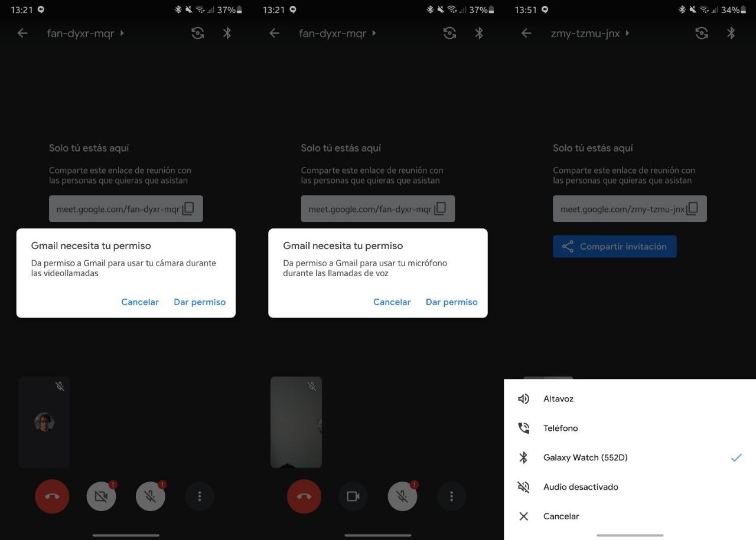Image resolution: width=756 pixels, height=540 pixels.
Task: Go back from the first fan-dyxr-mqr meeting screen
Action: click(x=22, y=33)
